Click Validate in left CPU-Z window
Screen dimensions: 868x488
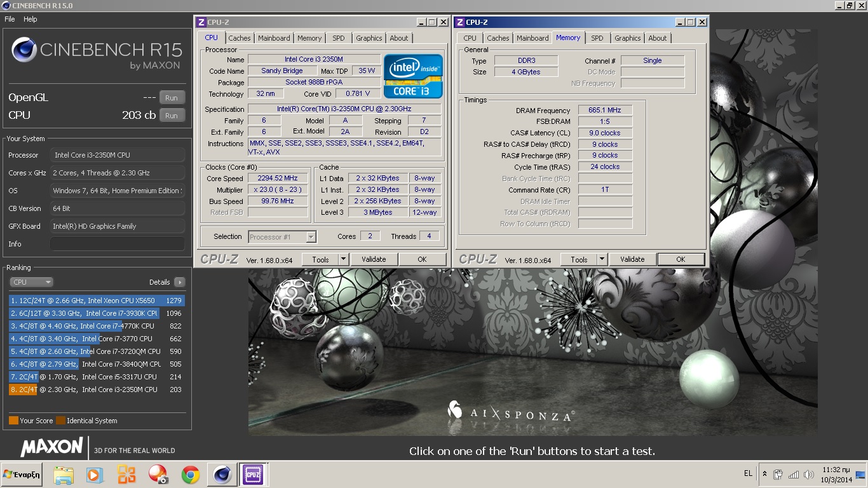point(374,259)
